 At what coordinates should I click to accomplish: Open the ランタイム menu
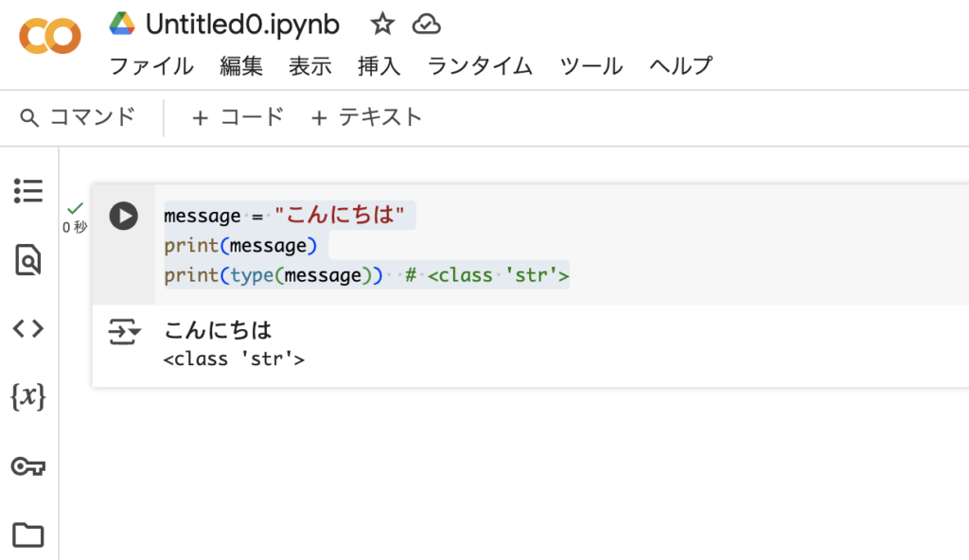coord(480,65)
